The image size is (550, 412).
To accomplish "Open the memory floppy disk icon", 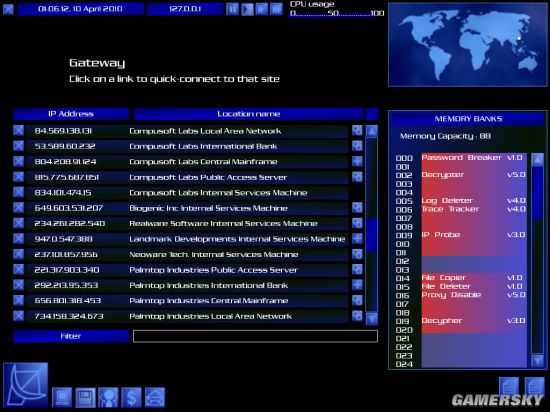I will tap(85, 397).
